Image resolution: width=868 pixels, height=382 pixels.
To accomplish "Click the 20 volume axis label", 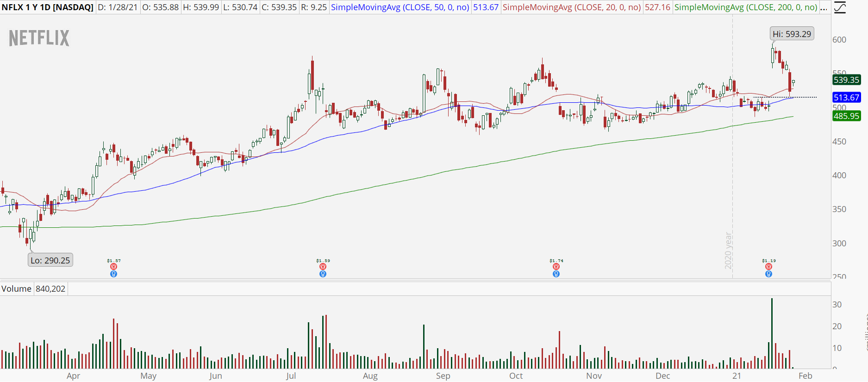I will point(837,326).
